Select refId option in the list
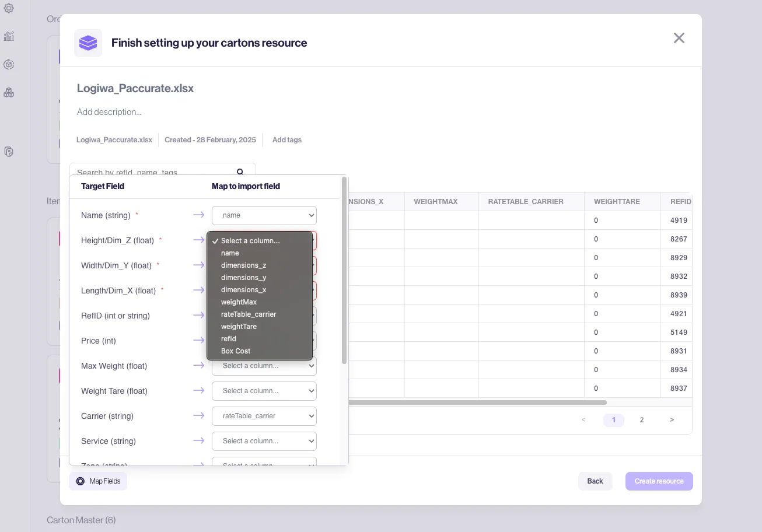The height and width of the screenshot is (532, 762). pyautogui.click(x=260, y=339)
